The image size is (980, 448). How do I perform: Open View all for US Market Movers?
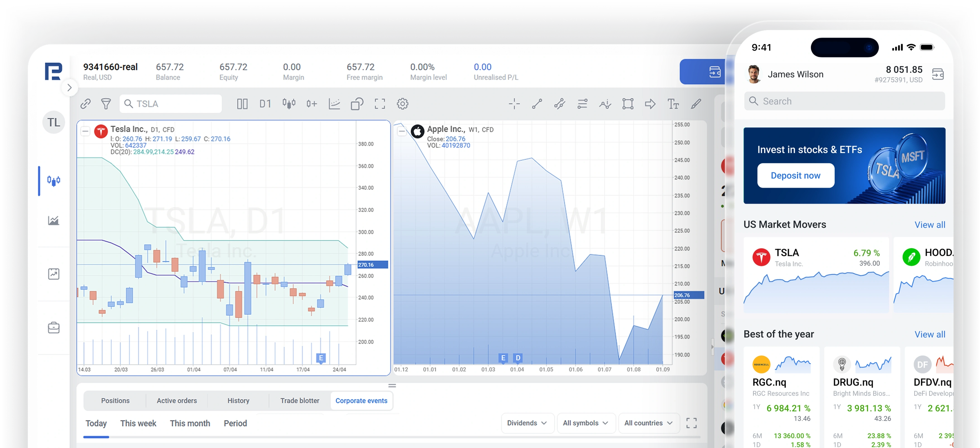930,225
